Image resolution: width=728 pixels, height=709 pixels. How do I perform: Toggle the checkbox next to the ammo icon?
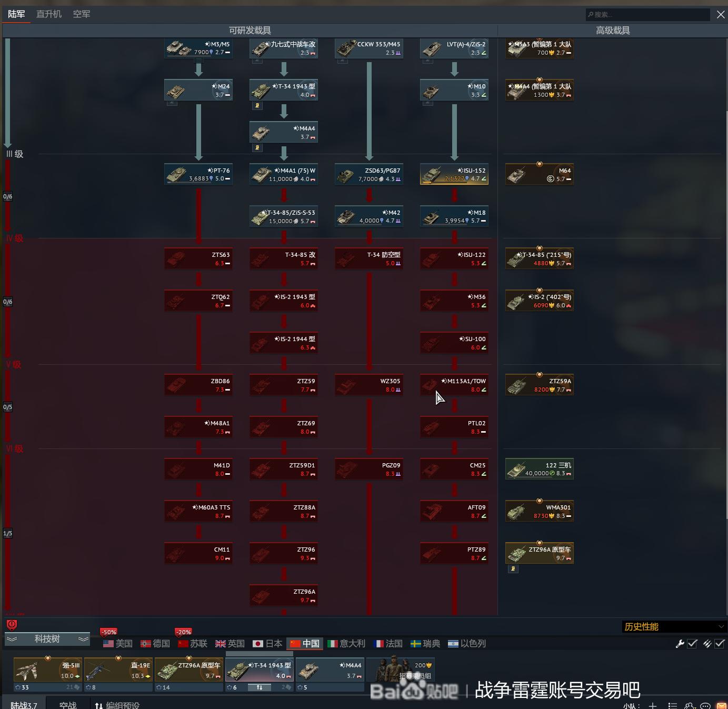pos(720,643)
